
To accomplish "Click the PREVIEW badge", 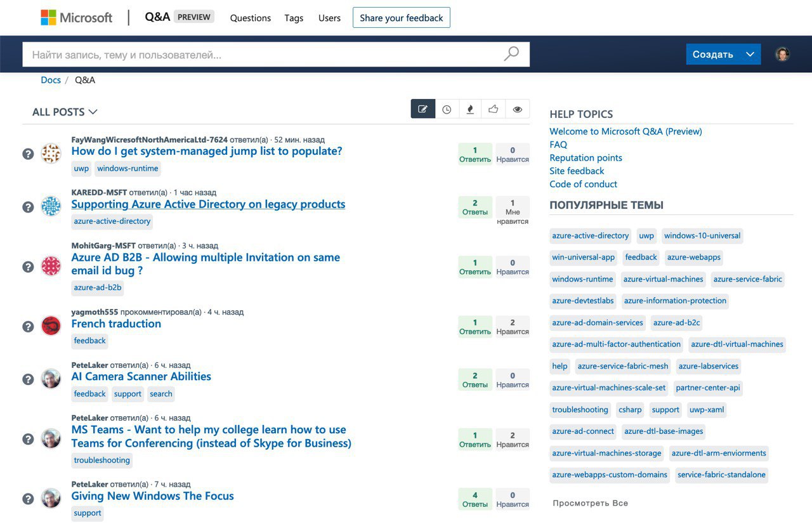I will tap(194, 17).
